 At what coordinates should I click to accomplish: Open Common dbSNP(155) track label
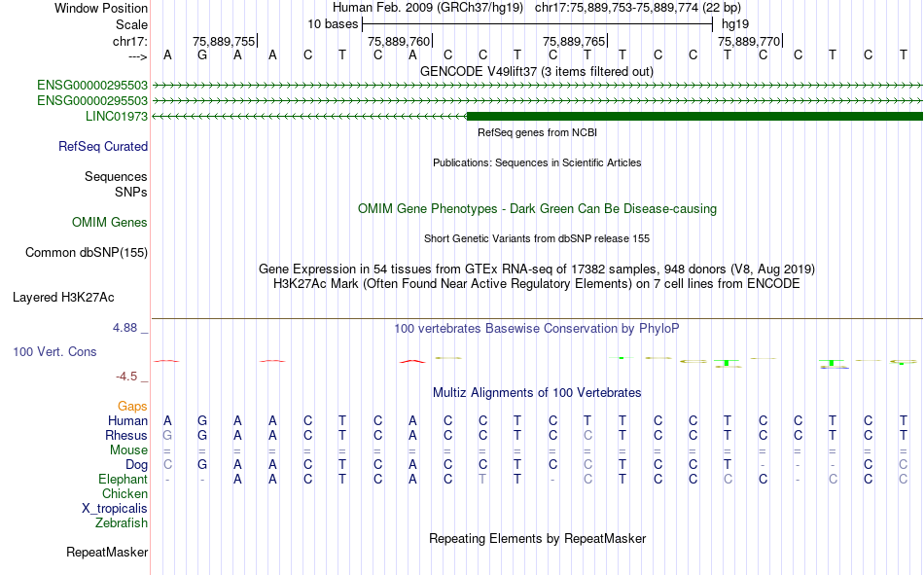click(87, 252)
